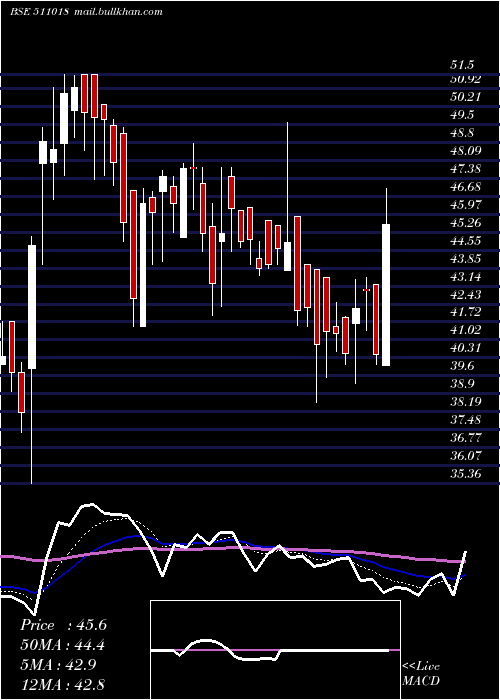Click the 43.14 price level
This screenshot has width=500, height=700.
click(466, 276)
